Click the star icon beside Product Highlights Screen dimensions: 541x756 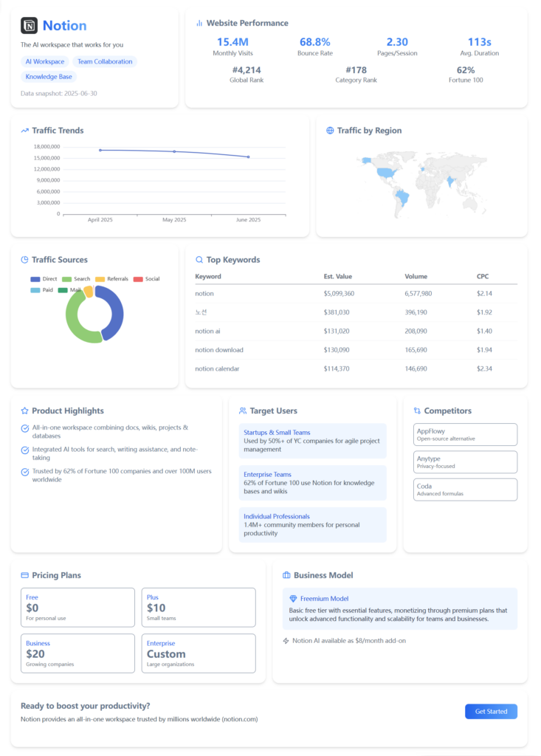tap(24, 410)
